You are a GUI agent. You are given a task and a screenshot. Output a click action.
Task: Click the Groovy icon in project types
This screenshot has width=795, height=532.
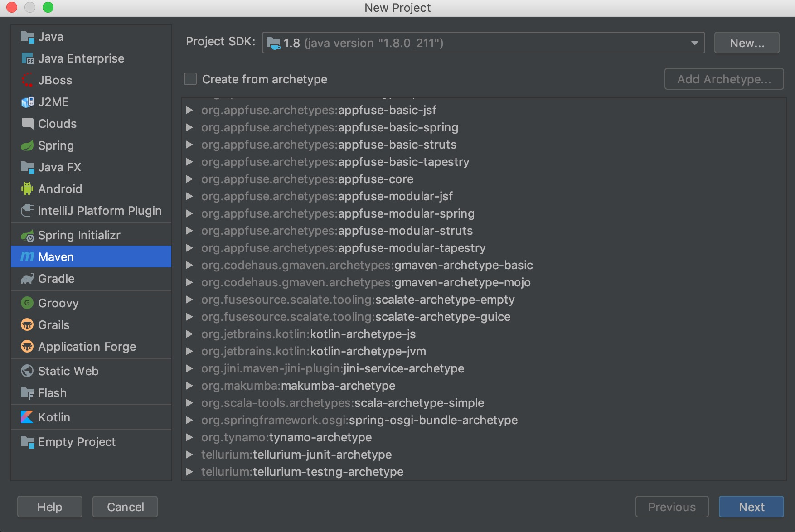(27, 303)
